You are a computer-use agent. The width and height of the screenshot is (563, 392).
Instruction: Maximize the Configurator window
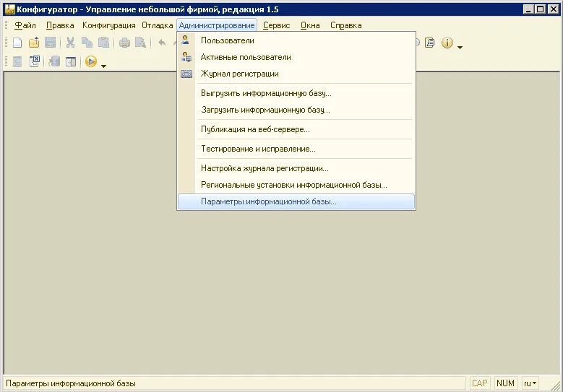(540, 9)
